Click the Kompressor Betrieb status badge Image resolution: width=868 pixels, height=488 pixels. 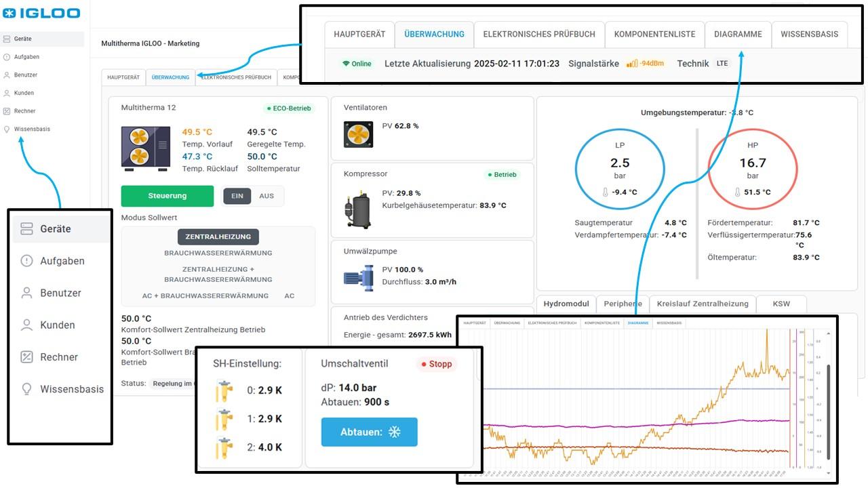[x=503, y=174]
